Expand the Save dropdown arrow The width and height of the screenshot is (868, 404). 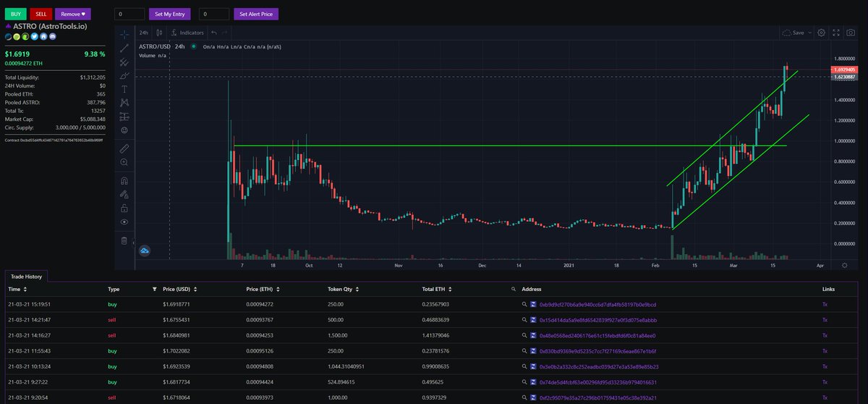(809, 33)
